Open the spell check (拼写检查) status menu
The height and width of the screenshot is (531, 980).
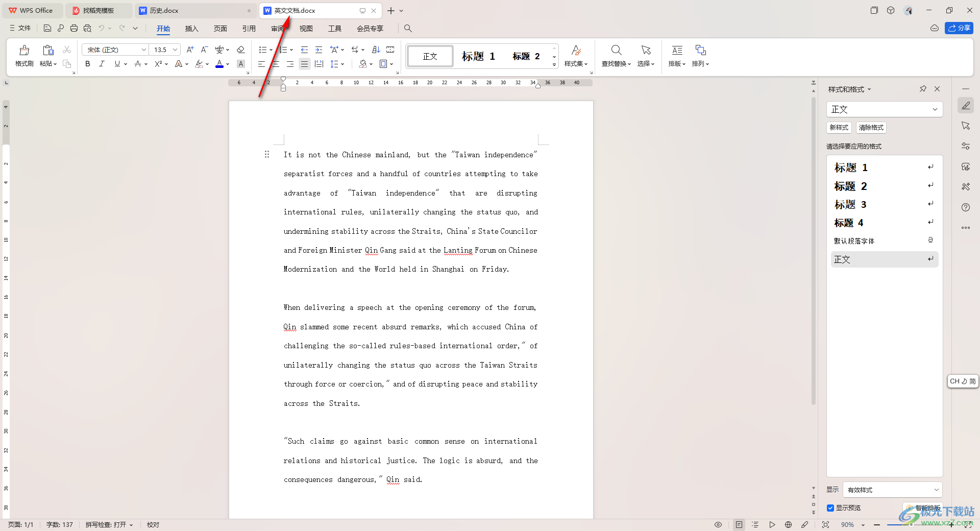point(109,524)
